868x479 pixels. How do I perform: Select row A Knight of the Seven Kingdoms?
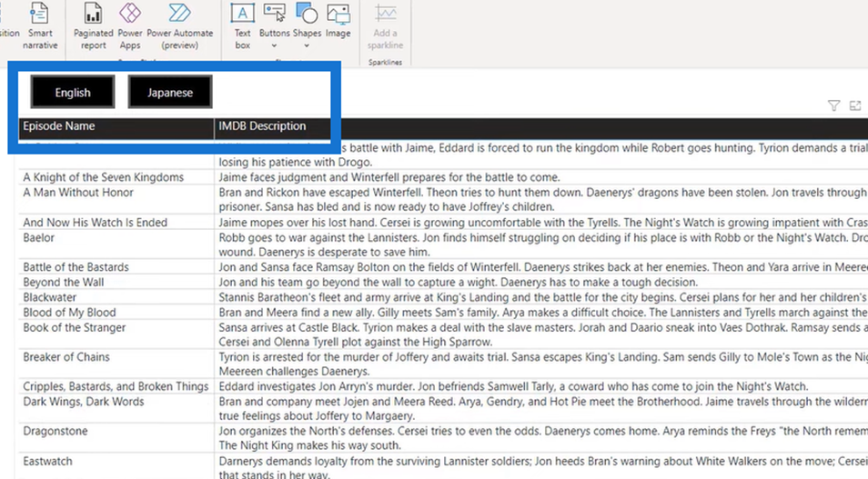coord(104,177)
